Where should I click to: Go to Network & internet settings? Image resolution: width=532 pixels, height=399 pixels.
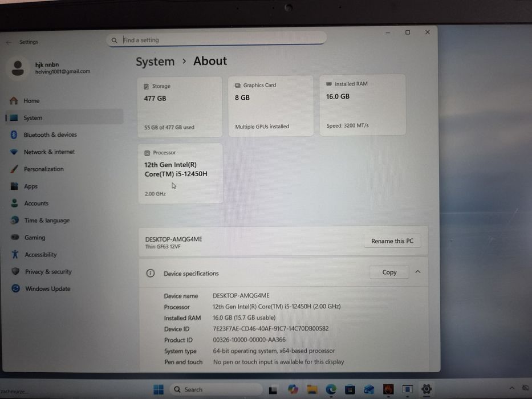64,152
